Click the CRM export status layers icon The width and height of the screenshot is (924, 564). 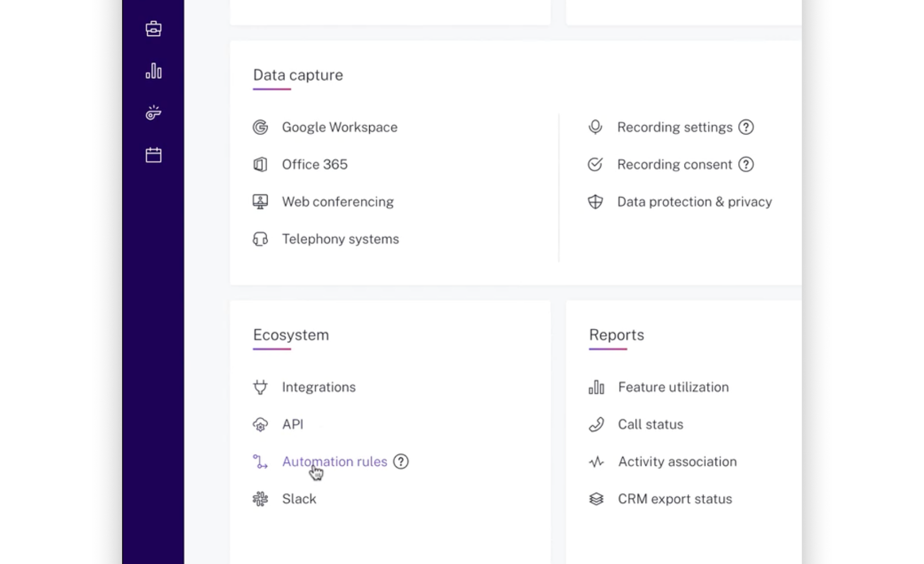(596, 499)
